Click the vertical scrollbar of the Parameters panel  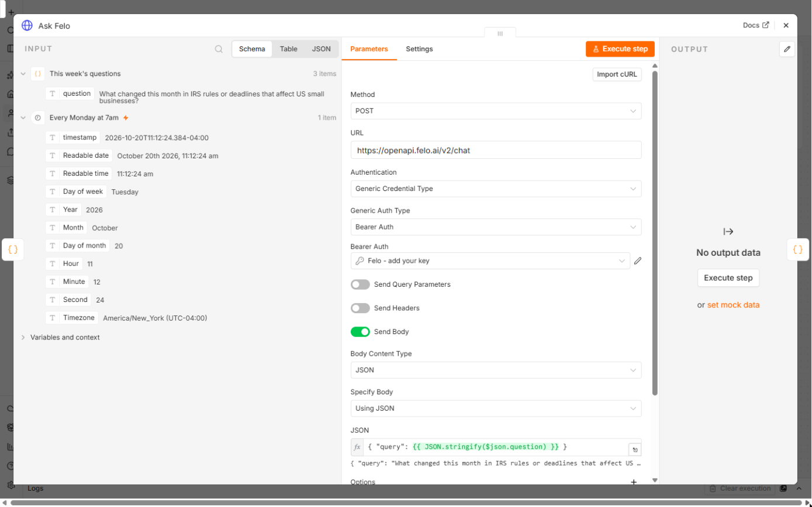tap(655, 232)
